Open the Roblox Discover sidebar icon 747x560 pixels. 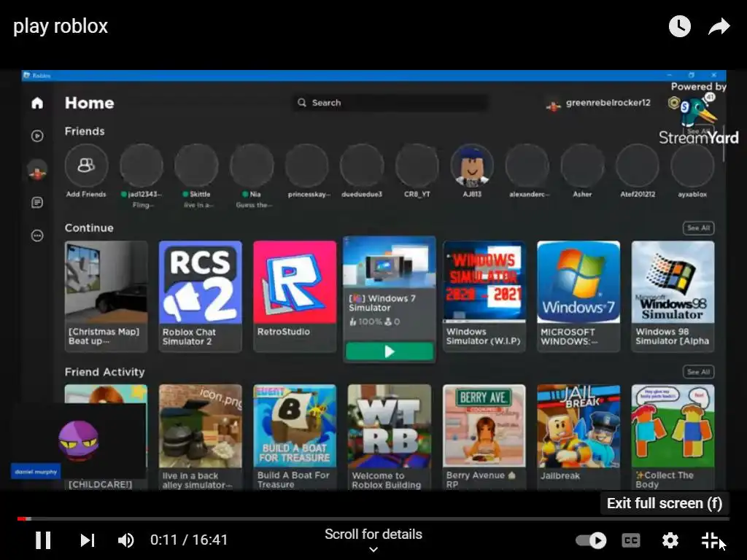pos(37,136)
